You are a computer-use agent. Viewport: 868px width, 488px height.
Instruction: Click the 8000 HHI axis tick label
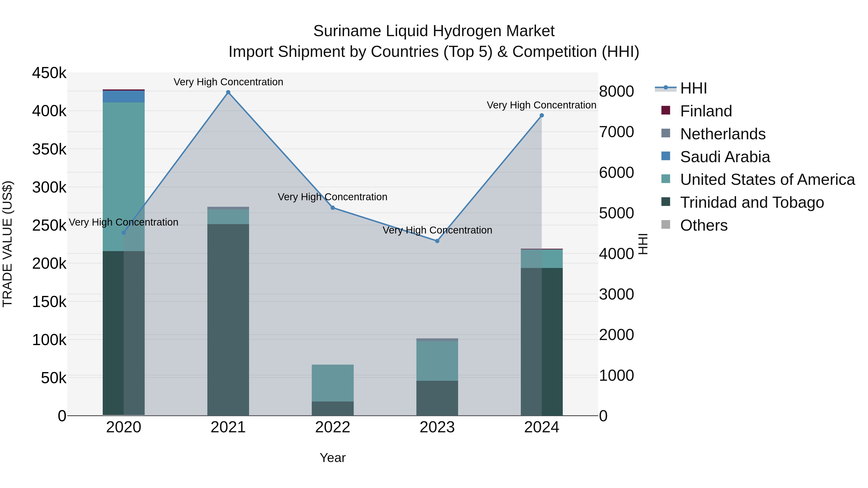(x=617, y=91)
